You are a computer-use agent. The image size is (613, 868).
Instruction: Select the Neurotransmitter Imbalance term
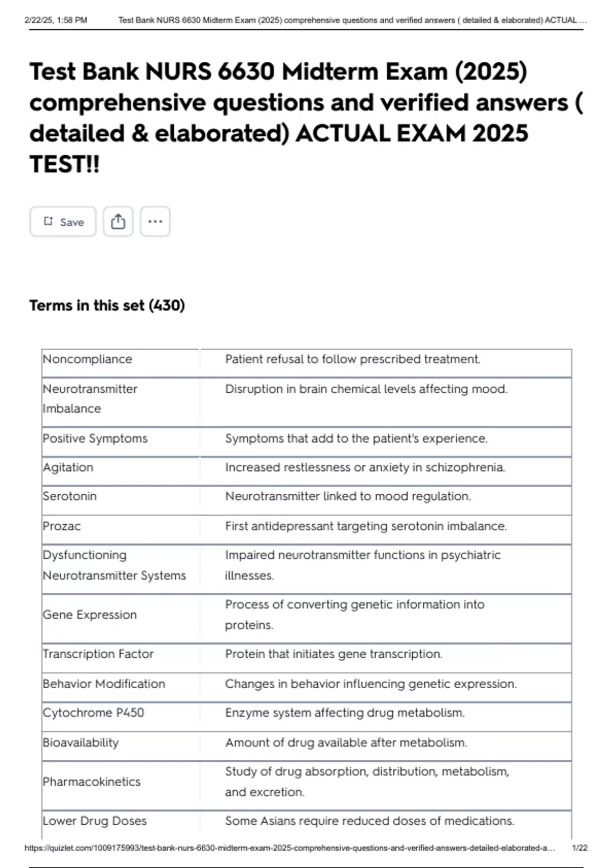[x=90, y=399]
